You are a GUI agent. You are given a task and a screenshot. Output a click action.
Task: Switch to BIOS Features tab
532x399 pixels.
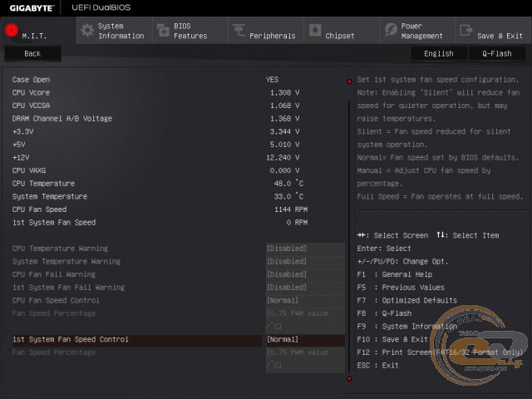click(190, 31)
